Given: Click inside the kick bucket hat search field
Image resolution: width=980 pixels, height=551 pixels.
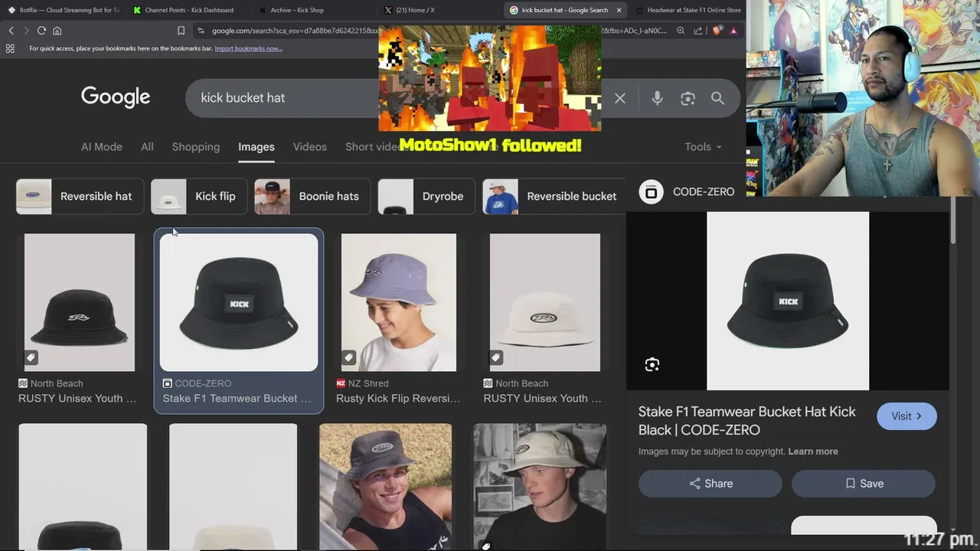Looking at the screenshot, I should click(x=283, y=98).
